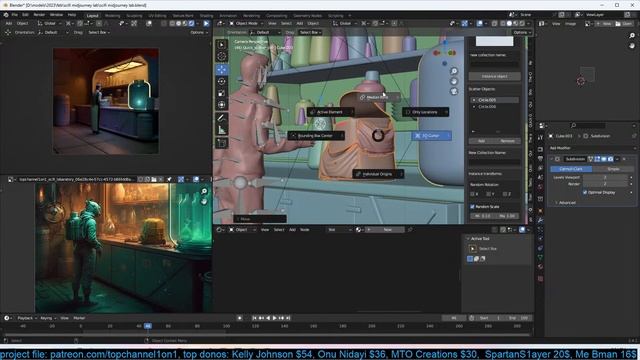Open Default orientation dropdown in viewport tool settings
This screenshot has width=640, height=360.
(x=265, y=32)
